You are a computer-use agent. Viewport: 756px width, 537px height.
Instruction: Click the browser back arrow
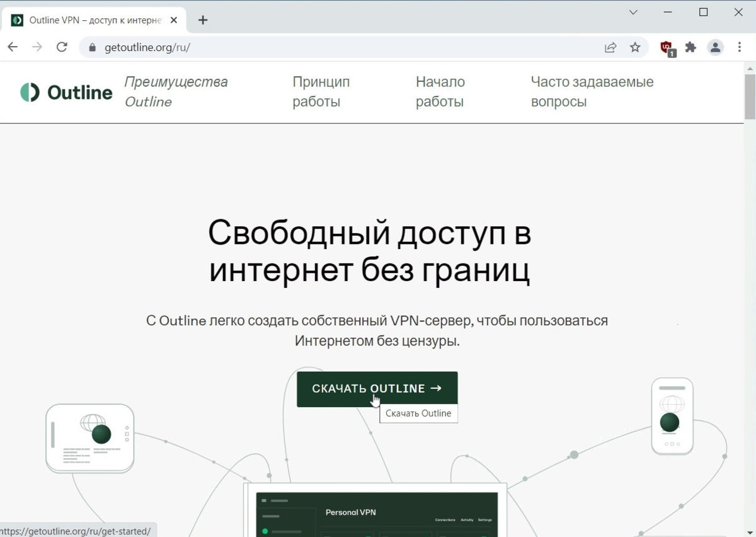13,47
